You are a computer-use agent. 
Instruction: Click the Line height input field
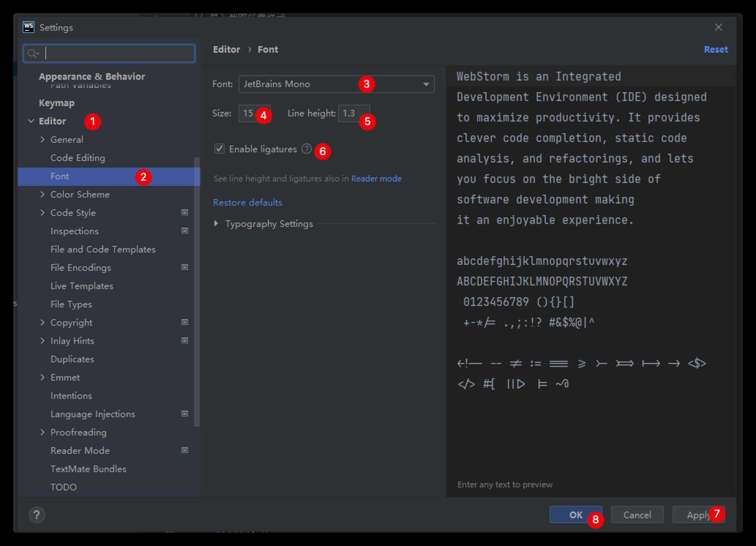[x=354, y=113]
